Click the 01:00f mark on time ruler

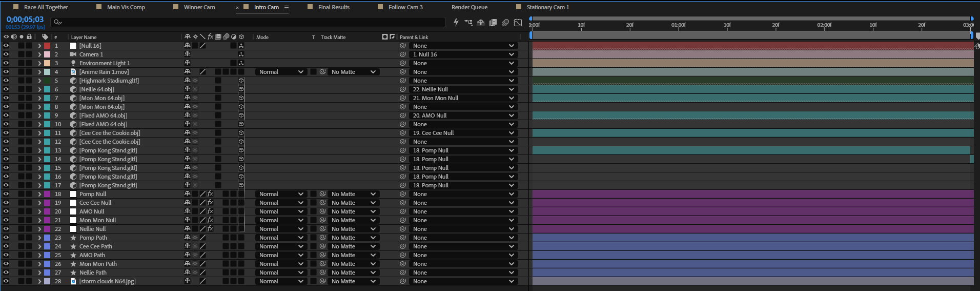coord(679,25)
